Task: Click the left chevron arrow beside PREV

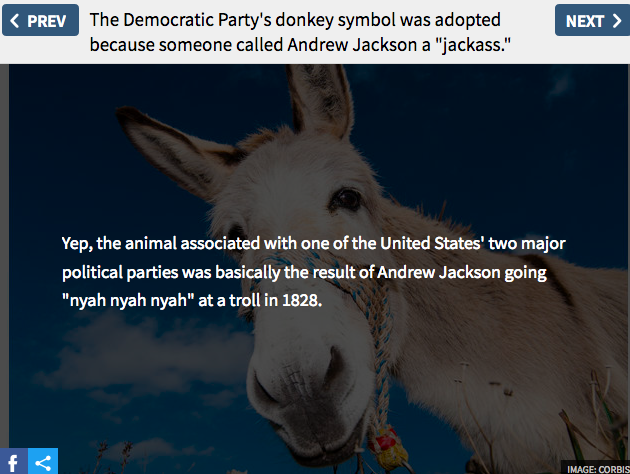Action: (14, 20)
